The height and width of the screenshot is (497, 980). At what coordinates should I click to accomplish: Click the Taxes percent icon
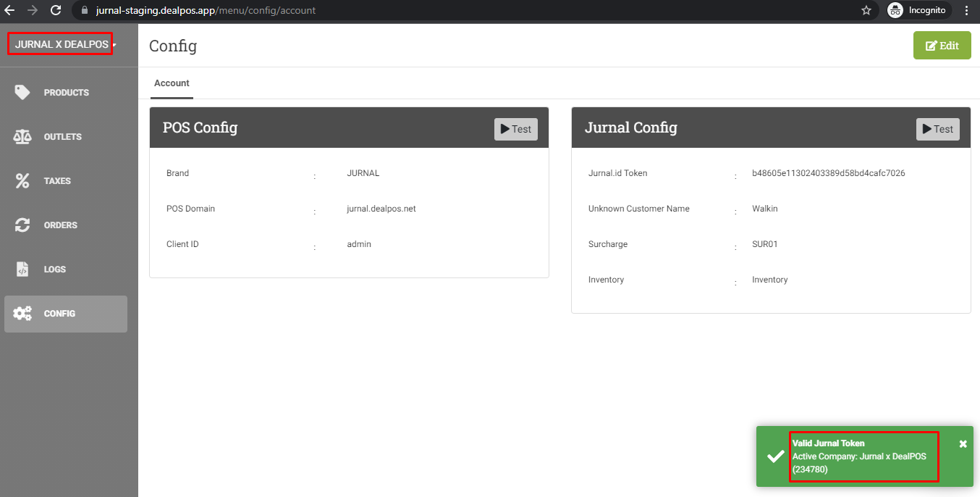click(22, 181)
